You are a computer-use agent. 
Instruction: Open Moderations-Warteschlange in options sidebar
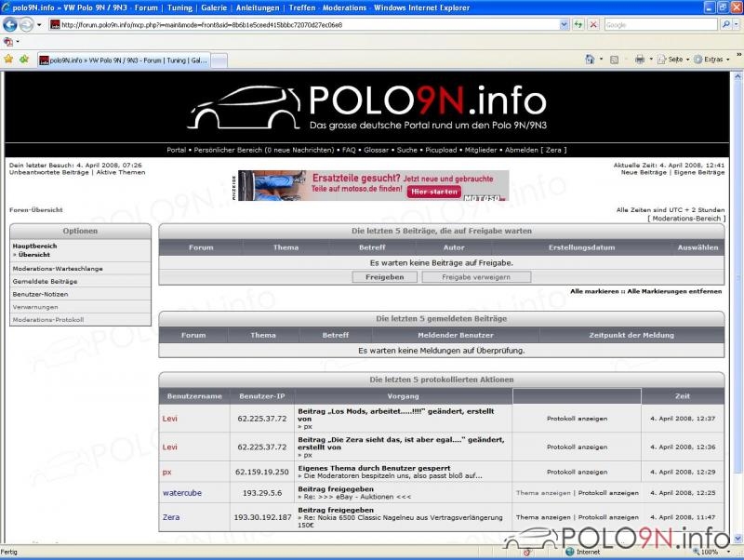pos(58,268)
